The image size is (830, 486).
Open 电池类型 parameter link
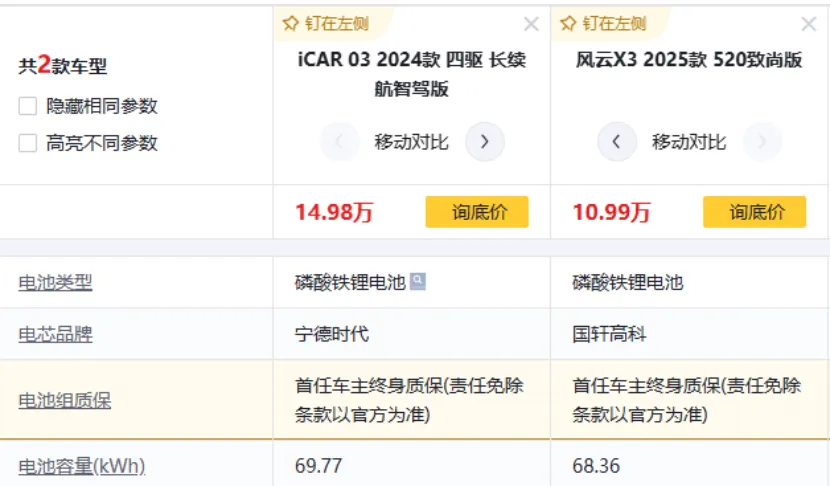click(55, 283)
